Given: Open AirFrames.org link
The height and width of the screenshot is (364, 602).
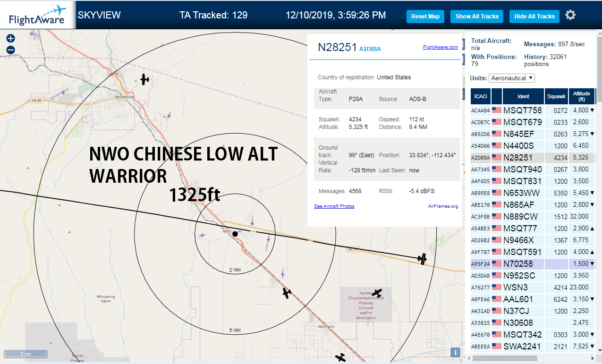Looking at the screenshot, I should pos(443,206).
